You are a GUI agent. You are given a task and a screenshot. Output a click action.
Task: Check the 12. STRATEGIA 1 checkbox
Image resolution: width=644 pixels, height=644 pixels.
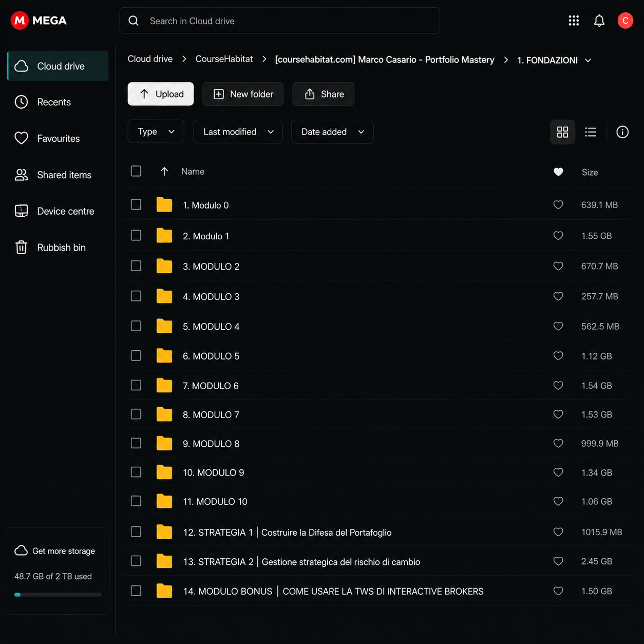point(136,532)
